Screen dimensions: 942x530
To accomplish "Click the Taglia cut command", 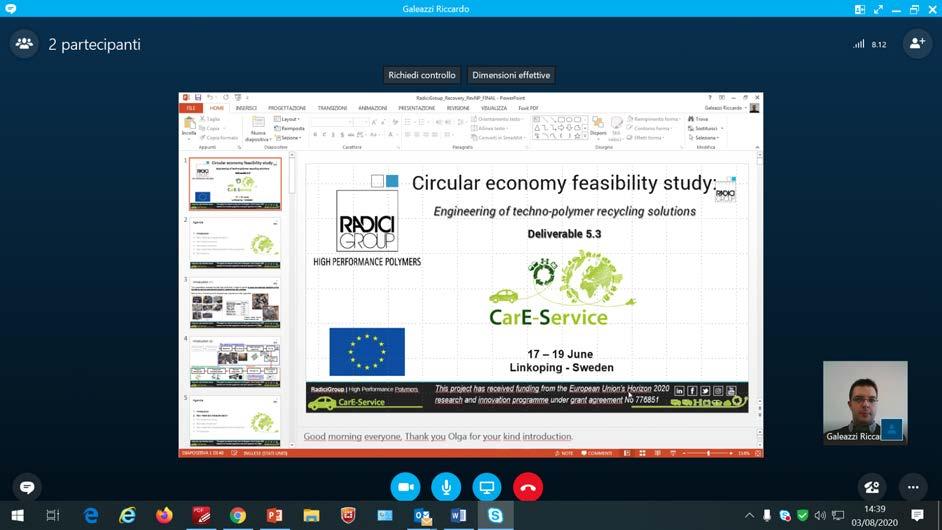I will click(x=210, y=119).
